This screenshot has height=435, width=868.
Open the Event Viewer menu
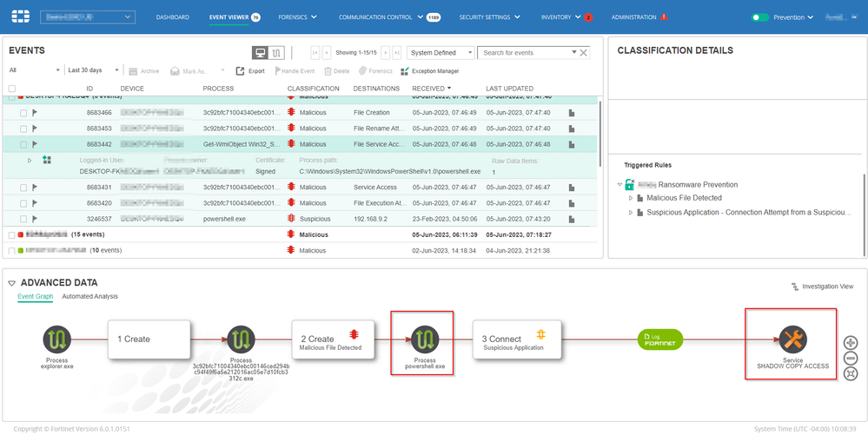pyautogui.click(x=229, y=17)
